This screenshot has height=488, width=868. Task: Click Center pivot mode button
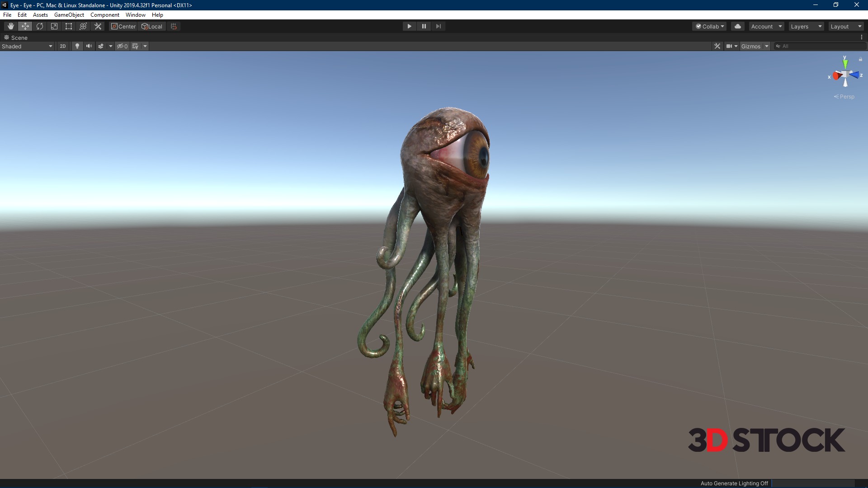(123, 26)
